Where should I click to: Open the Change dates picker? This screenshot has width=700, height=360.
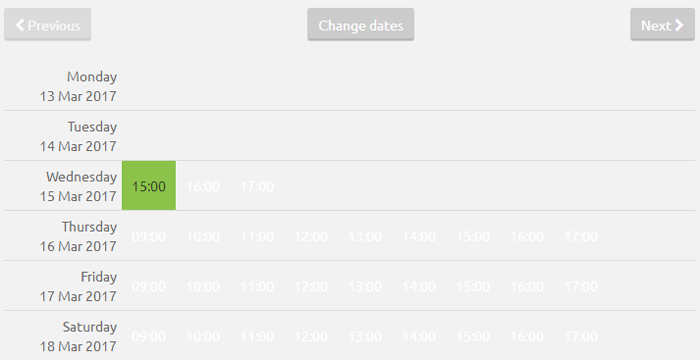(x=361, y=25)
